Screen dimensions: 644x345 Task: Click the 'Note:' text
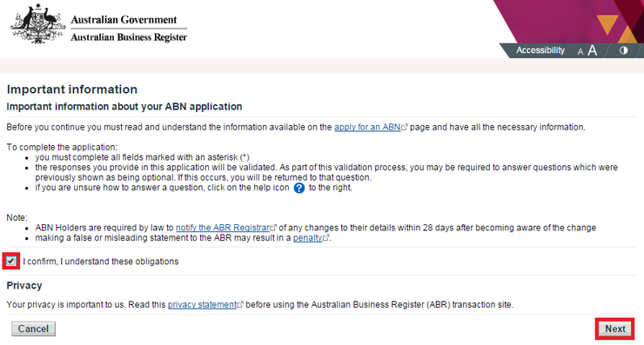pyautogui.click(x=17, y=218)
